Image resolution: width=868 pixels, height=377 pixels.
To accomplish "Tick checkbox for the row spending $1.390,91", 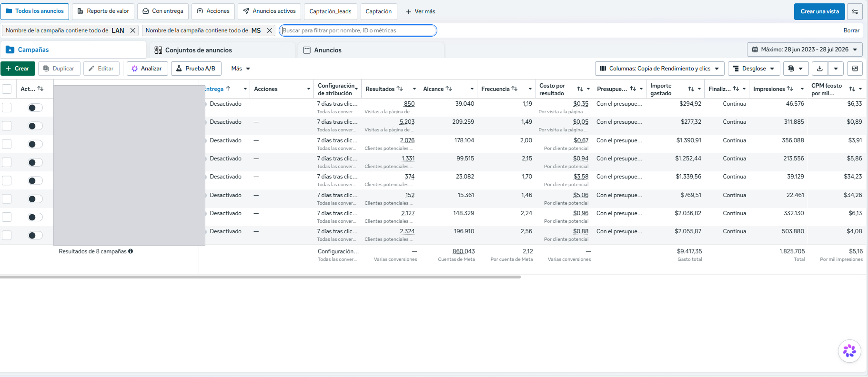I will [x=7, y=144].
